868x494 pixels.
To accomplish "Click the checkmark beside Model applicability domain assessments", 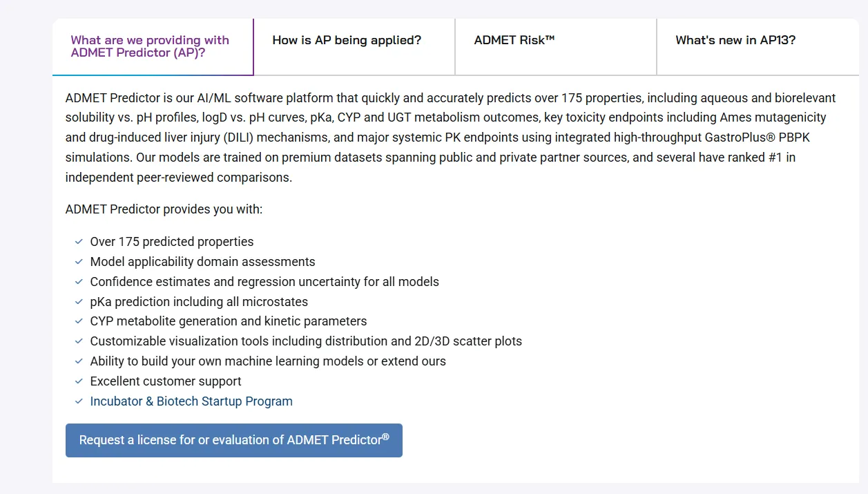I will (x=79, y=263).
